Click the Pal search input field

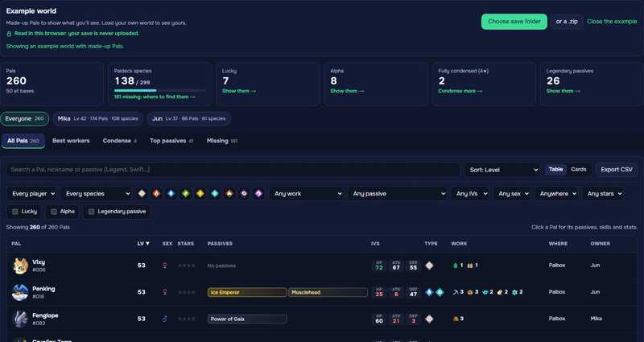[233, 170]
